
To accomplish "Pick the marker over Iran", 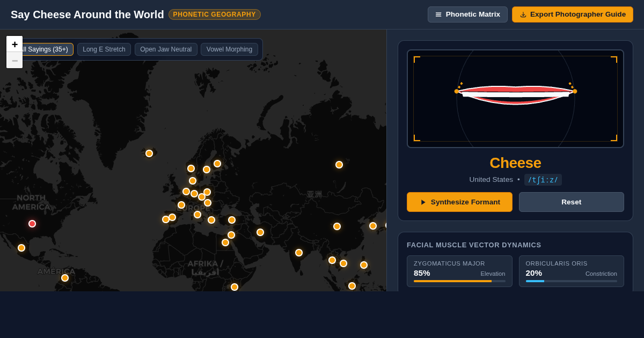I will [x=260, y=232].
